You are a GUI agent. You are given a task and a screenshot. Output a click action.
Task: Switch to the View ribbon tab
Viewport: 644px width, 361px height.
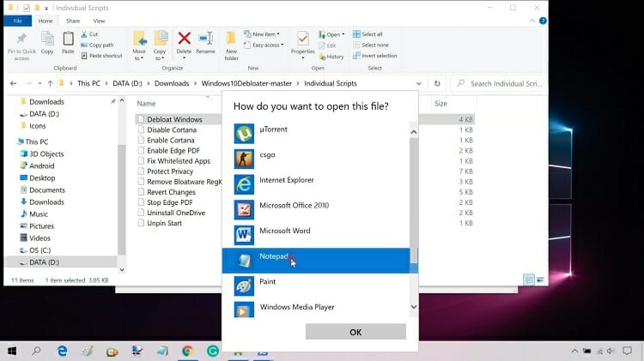tap(99, 21)
